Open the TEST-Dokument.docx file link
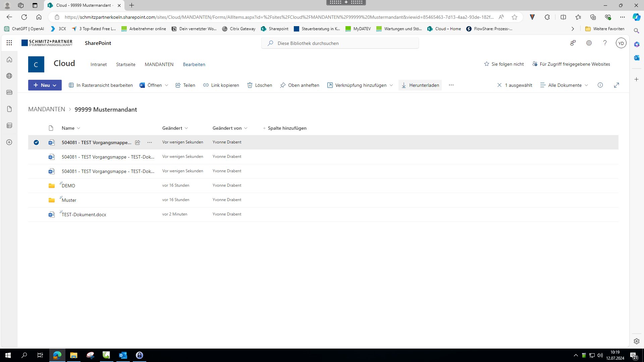 click(84, 215)
